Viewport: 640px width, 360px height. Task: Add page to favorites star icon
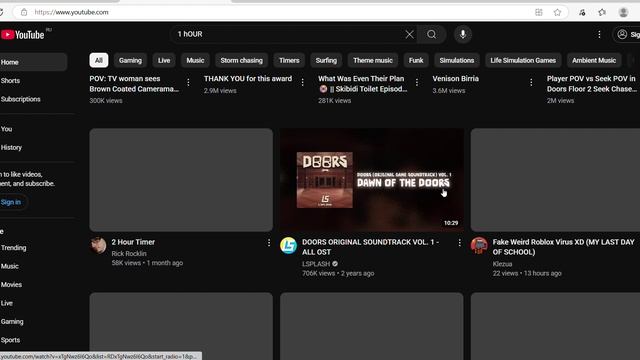(x=557, y=12)
